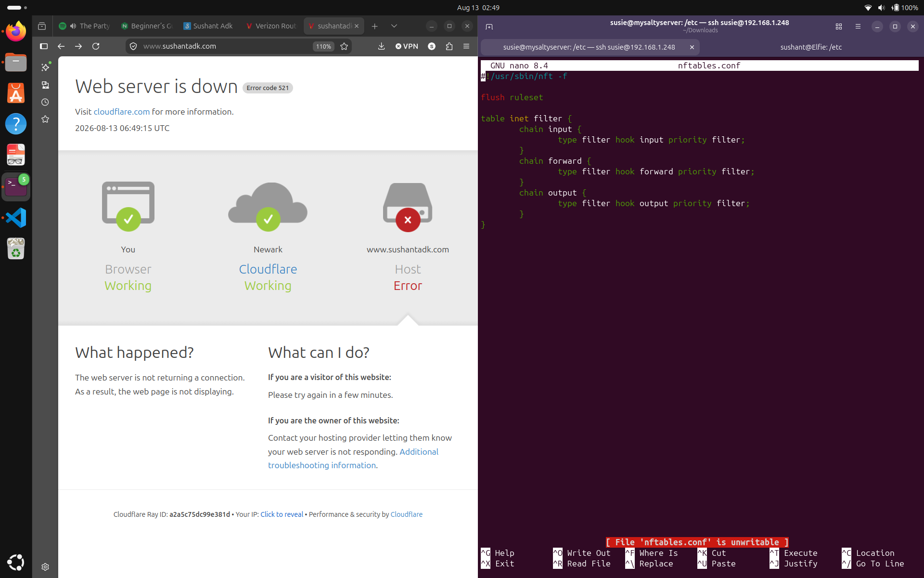Image resolution: width=924 pixels, height=578 pixels.
Task: Open the clock and calendar menu
Action: (478, 8)
